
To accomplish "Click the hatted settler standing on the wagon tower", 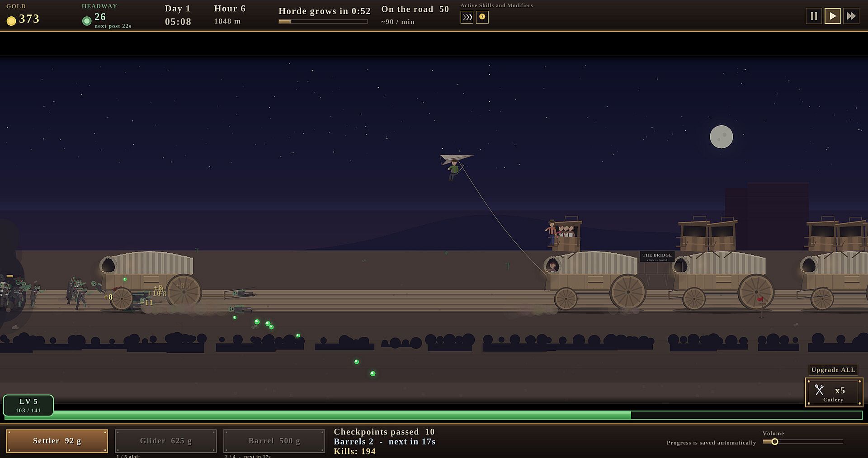I will [552, 233].
